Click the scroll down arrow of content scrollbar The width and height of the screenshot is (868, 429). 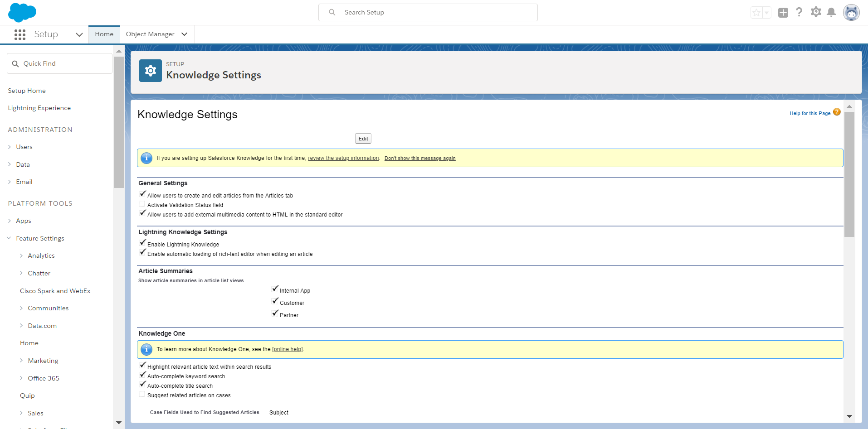coord(849,416)
